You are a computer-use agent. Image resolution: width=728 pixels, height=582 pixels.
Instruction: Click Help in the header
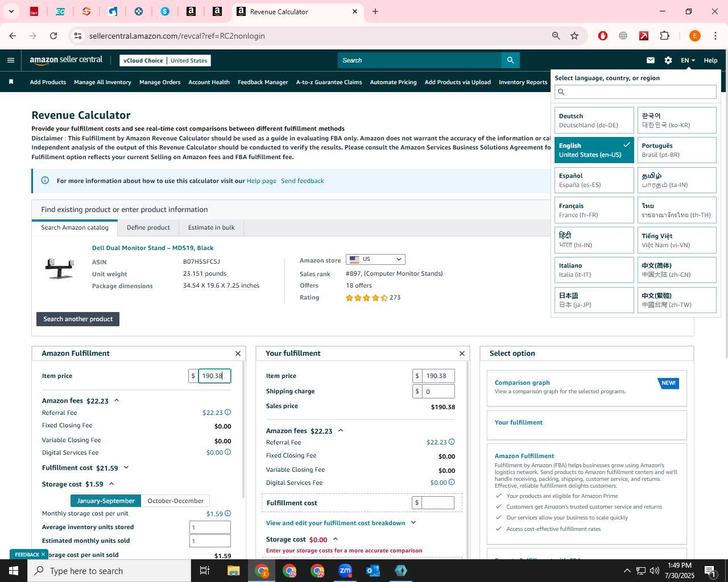point(710,60)
